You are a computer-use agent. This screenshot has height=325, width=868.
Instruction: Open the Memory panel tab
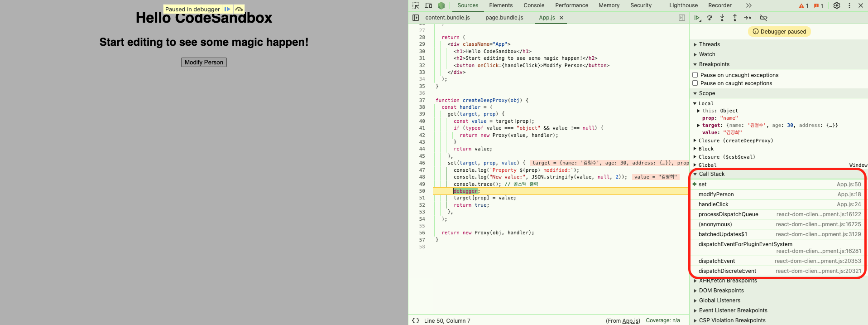click(x=609, y=5)
